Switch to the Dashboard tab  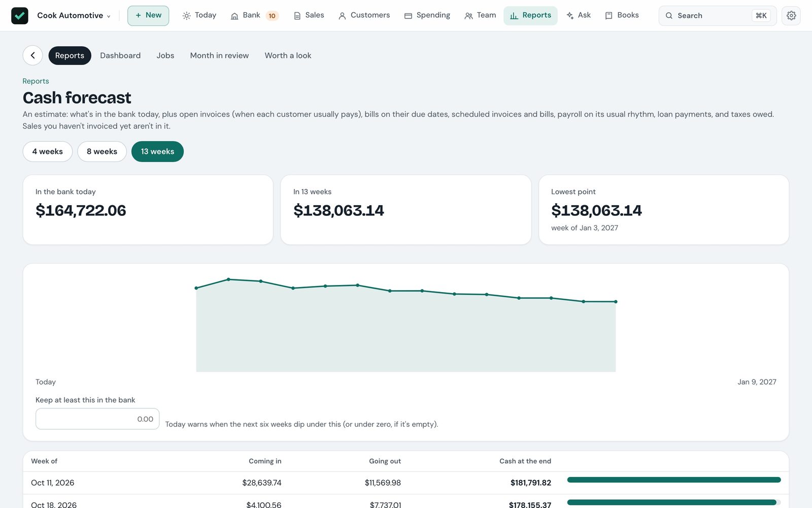120,55
